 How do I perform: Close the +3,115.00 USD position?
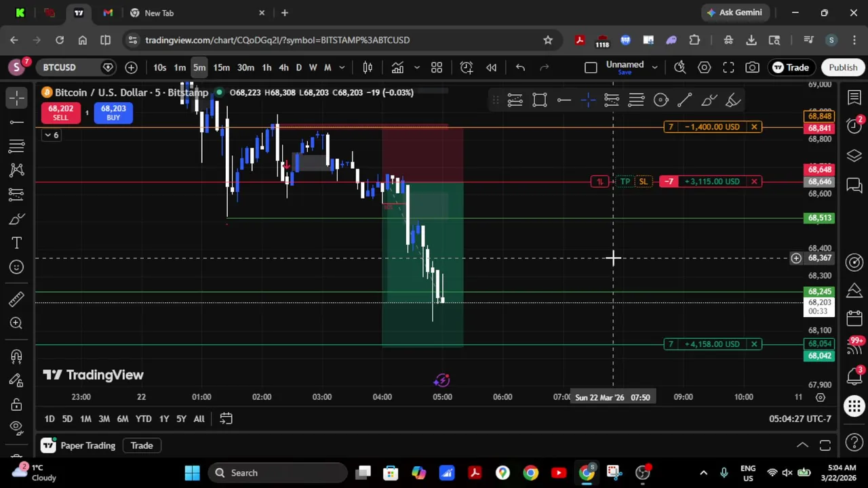pos(753,182)
